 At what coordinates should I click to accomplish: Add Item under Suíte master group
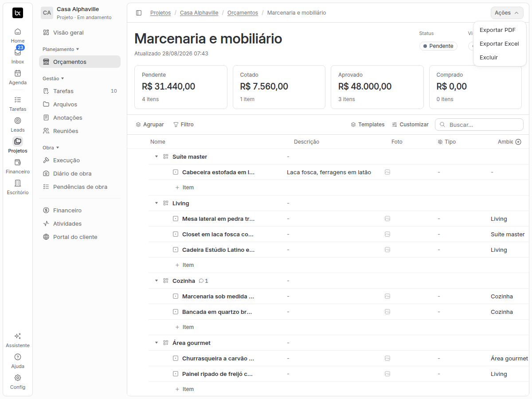click(184, 188)
